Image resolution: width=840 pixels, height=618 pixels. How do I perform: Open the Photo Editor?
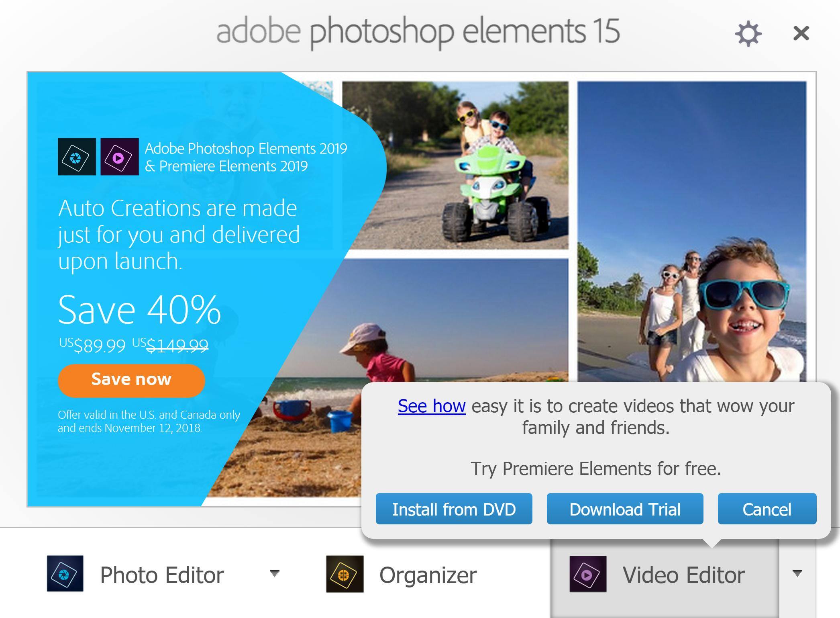coord(162,575)
